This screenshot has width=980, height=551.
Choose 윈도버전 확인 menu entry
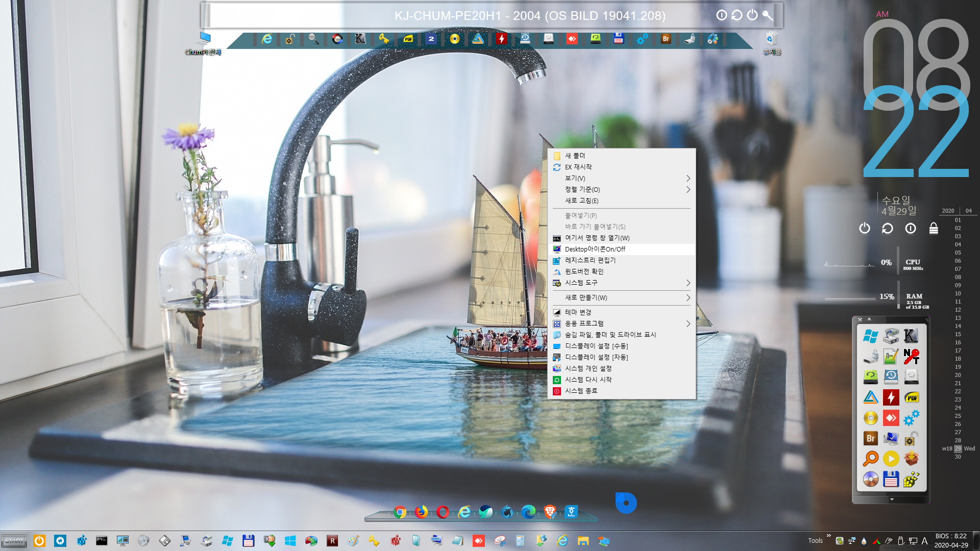(622, 271)
